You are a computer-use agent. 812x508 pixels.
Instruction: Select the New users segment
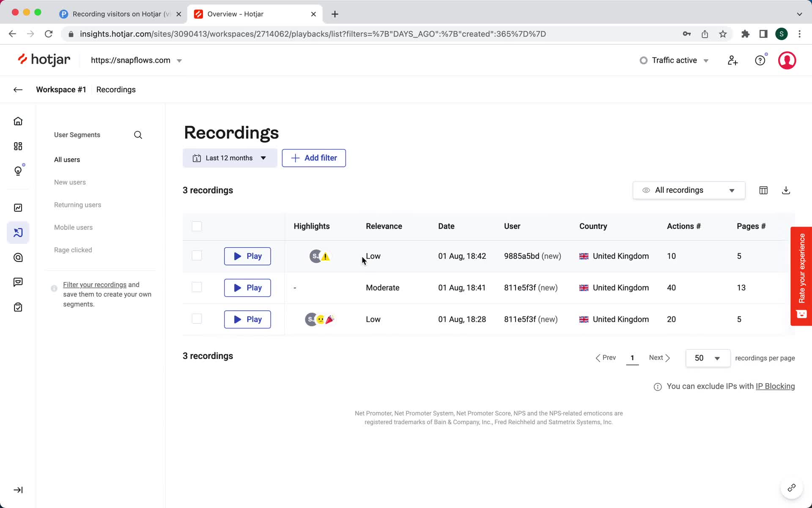(69, 182)
